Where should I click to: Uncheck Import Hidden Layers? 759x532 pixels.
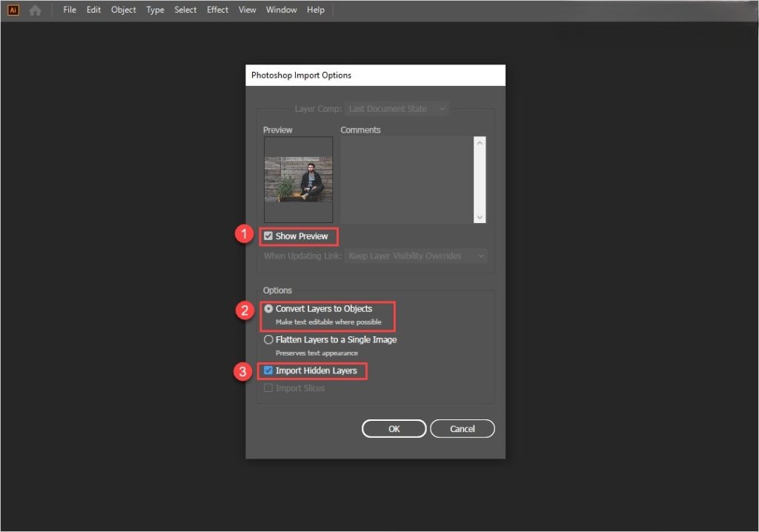click(268, 370)
